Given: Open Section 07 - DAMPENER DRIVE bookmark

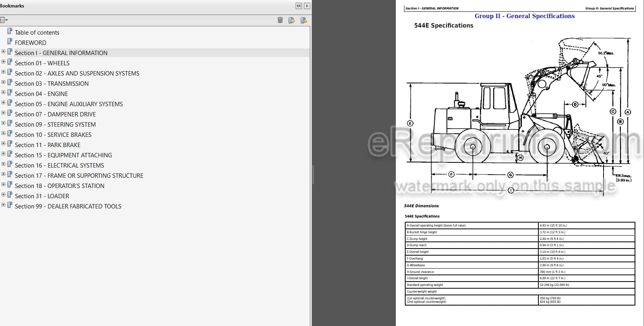Looking at the screenshot, I should pyautogui.click(x=55, y=114).
